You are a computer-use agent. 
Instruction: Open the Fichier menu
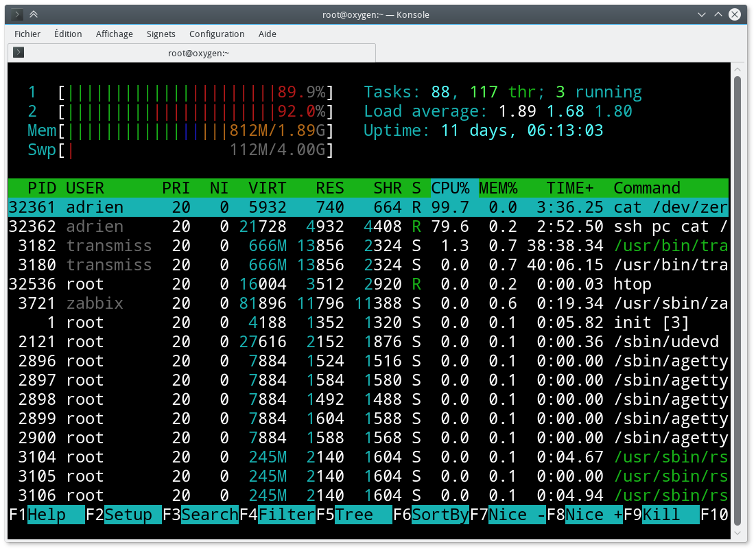pos(27,34)
